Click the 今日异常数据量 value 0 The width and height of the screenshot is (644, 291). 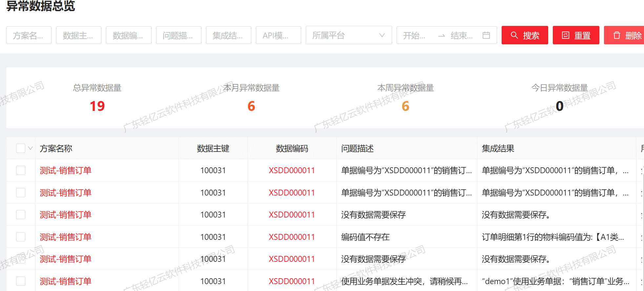560,106
